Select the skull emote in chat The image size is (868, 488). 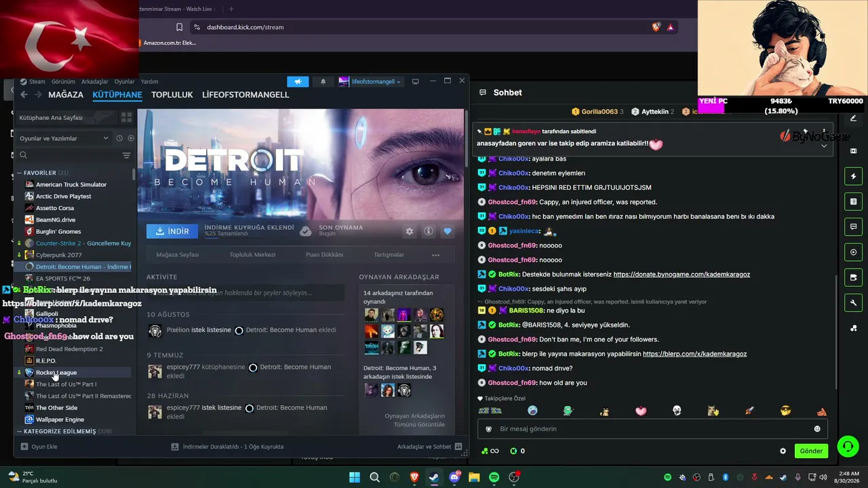coord(677,411)
